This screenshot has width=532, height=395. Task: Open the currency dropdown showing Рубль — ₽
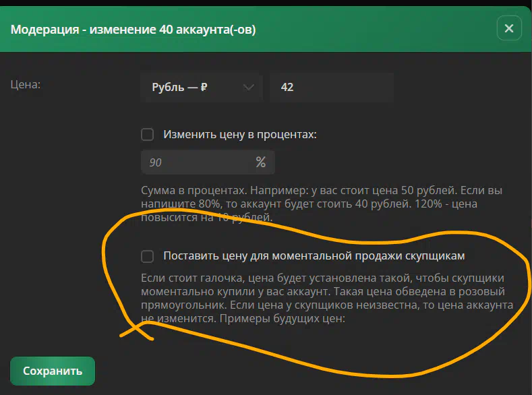[202, 88]
